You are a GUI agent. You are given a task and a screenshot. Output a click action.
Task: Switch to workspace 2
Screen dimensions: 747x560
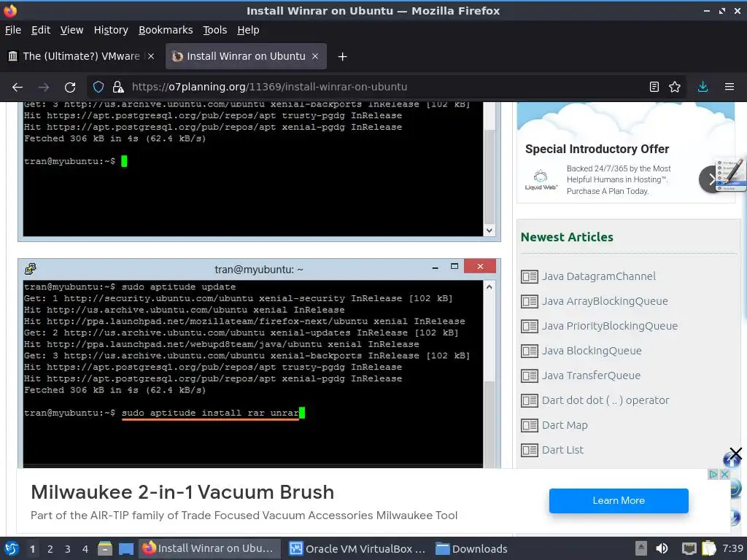coord(50,549)
